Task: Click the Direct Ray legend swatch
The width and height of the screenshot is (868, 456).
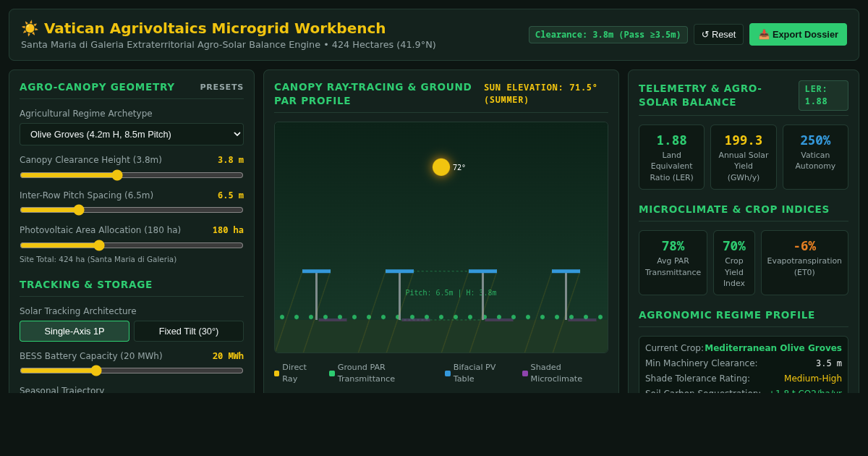Action: [x=276, y=373]
